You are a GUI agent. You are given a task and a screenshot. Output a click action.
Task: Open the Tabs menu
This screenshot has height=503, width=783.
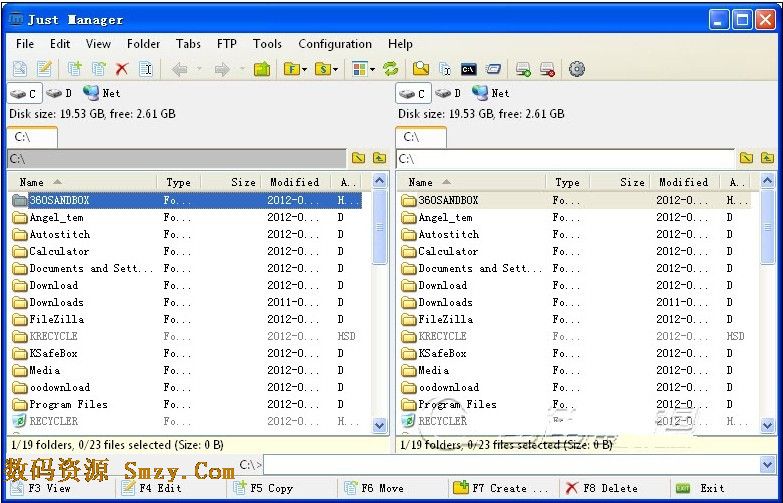pos(188,44)
